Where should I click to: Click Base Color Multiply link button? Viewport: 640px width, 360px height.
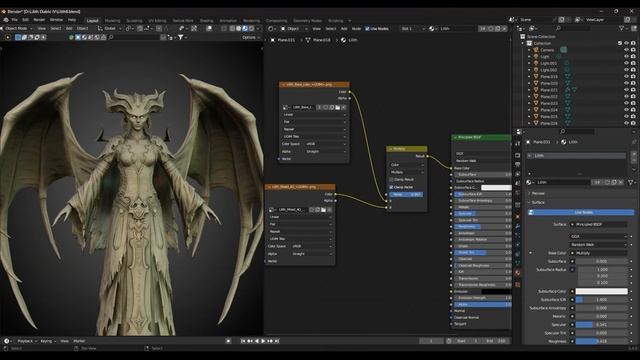[598, 253]
